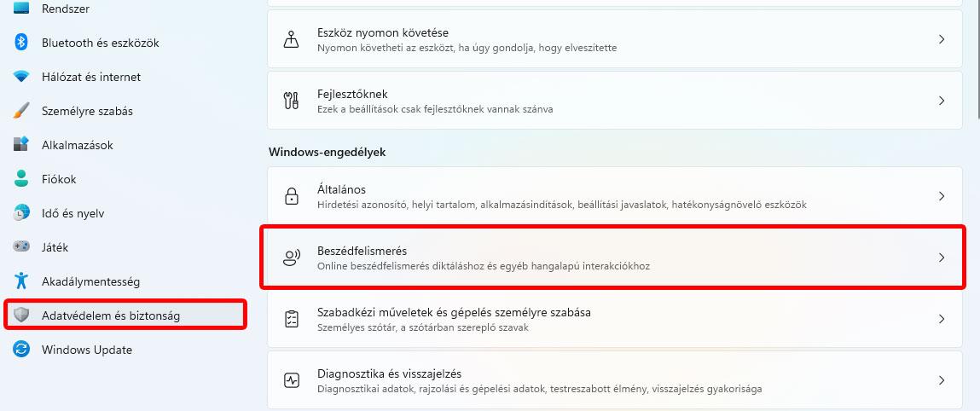Expand the Fejlesztőknek chevron arrow
The height and width of the screenshot is (411, 980).
pyautogui.click(x=942, y=101)
